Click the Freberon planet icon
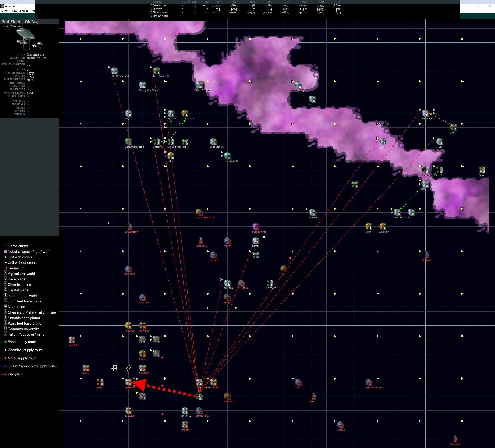The width and height of the screenshot is (495, 448). coord(128,382)
